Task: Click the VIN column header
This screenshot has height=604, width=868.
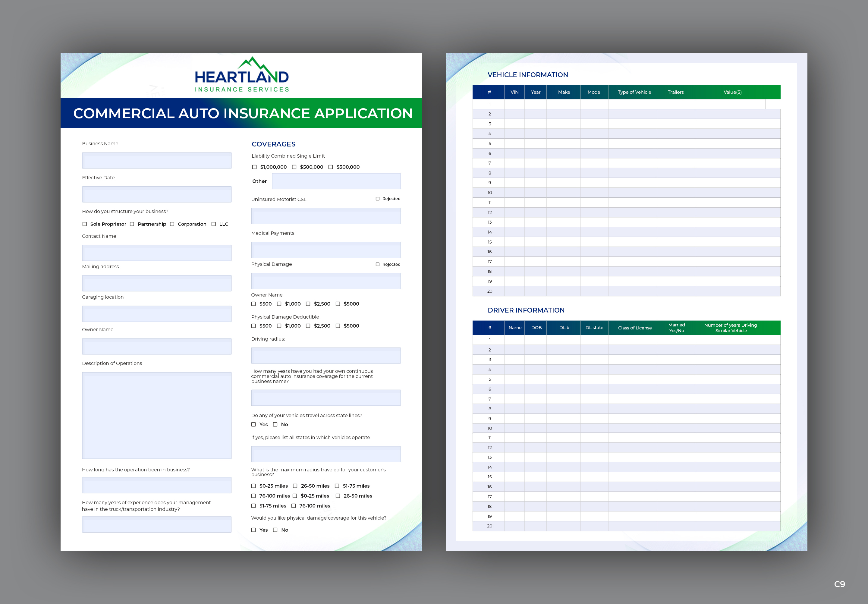Action: (x=514, y=92)
